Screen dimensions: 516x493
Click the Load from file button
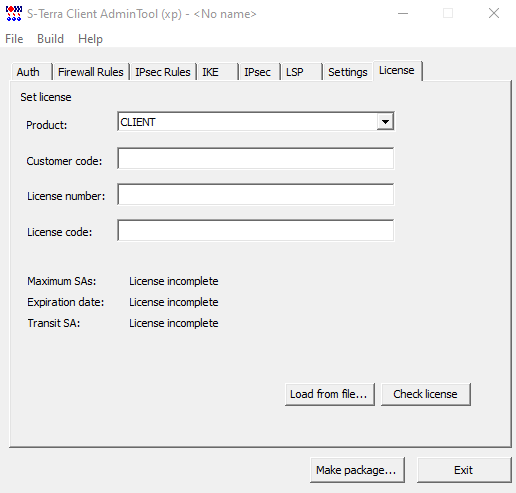330,394
